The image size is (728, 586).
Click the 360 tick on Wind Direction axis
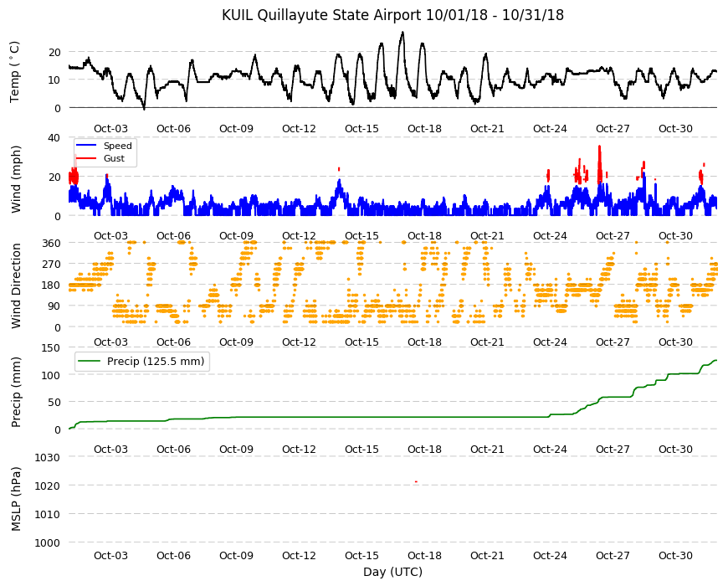click(51, 243)
